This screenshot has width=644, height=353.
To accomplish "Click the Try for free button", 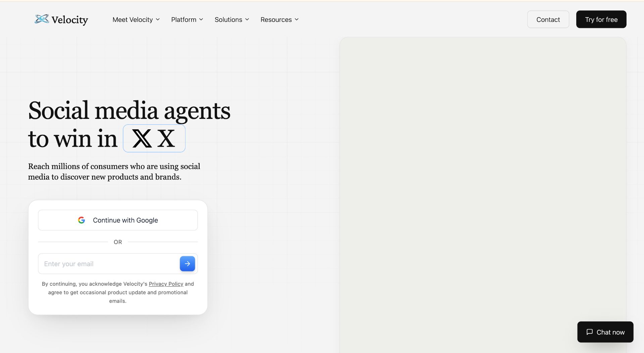I will click(x=601, y=19).
